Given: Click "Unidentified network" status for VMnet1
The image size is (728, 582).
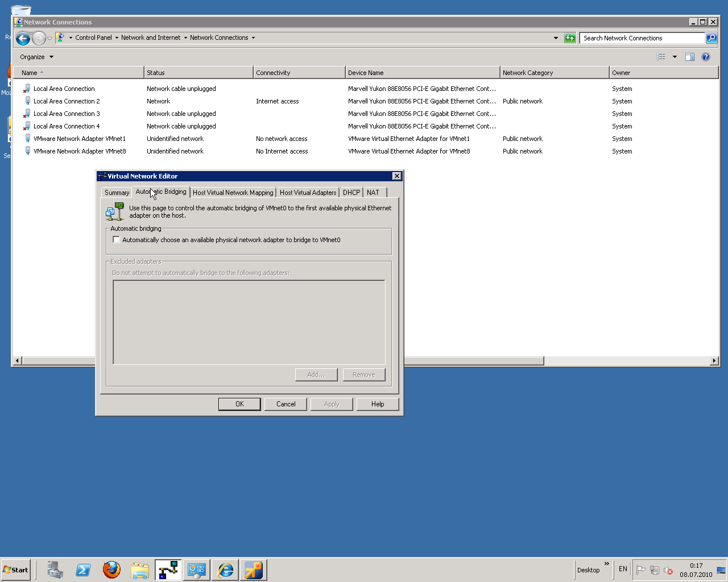Looking at the screenshot, I should (x=175, y=139).
